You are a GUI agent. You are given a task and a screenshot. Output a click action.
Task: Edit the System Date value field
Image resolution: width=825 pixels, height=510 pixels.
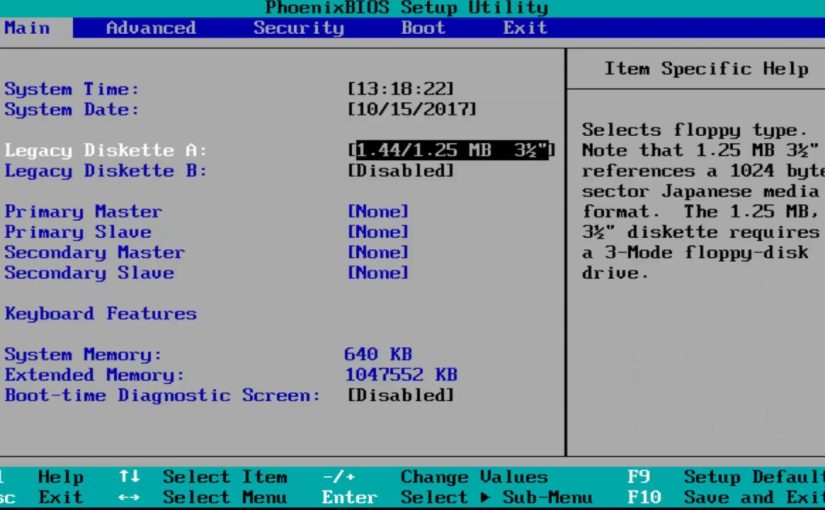(x=411, y=109)
